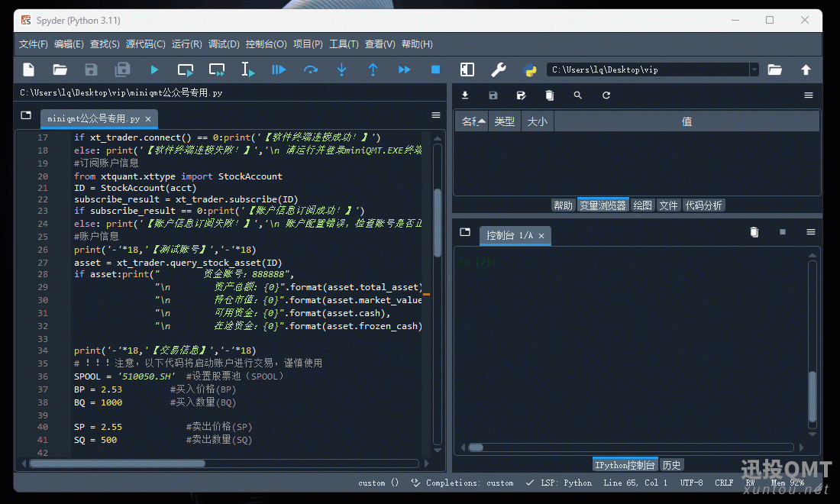The height and width of the screenshot is (504, 840).
Task: Remove all variables trash icon
Action: point(550,95)
